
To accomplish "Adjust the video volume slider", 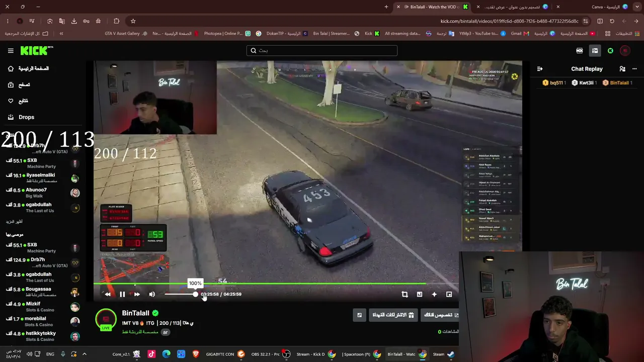I will click(180, 294).
